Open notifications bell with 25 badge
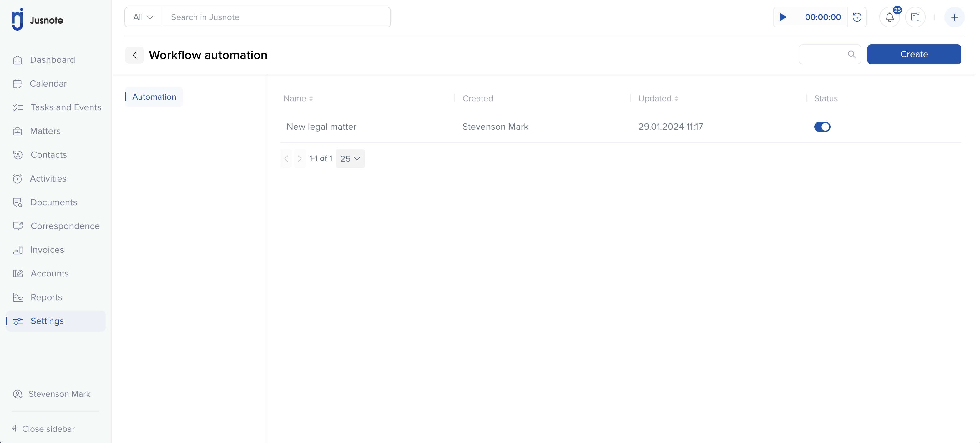This screenshot has width=980, height=443. click(x=889, y=17)
